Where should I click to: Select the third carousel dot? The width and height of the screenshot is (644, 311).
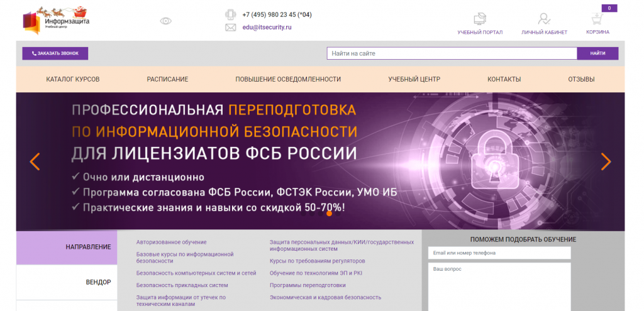(321, 214)
